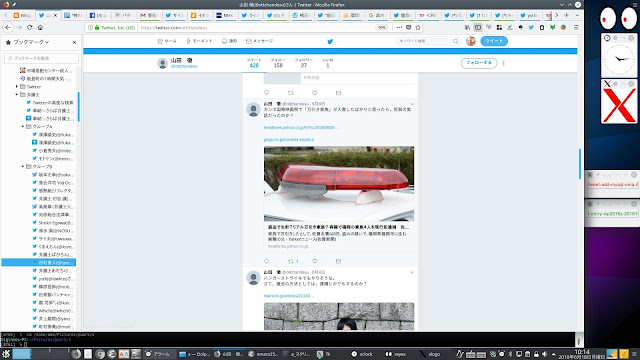Like the police car light tweet
This screenshot has width=640, height=360.
315,261
